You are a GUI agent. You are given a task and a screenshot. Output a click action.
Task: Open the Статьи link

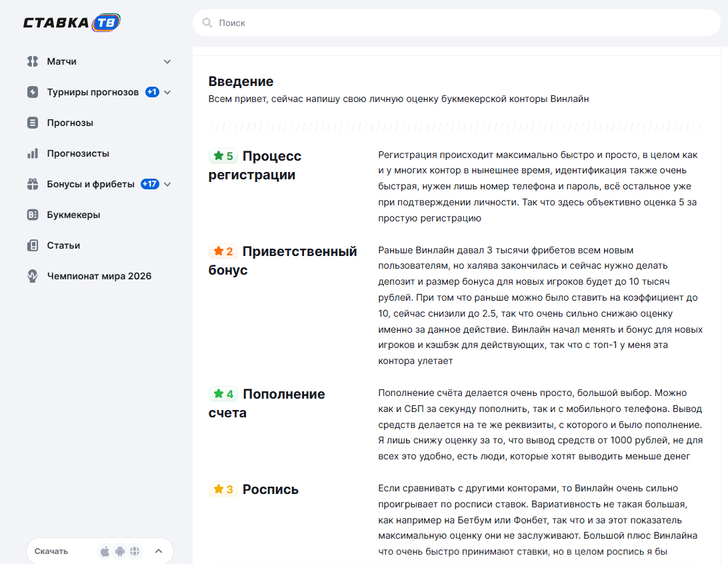[x=63, y=245]
